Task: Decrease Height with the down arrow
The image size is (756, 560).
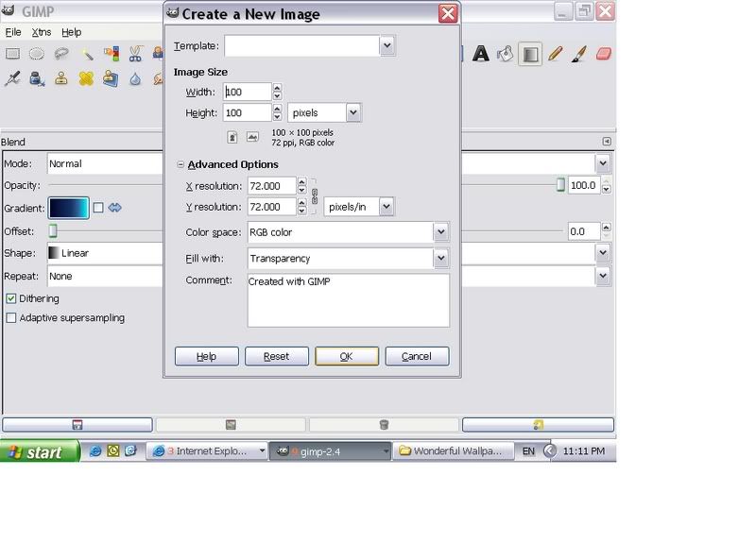Action: click(x=277, y=117)
